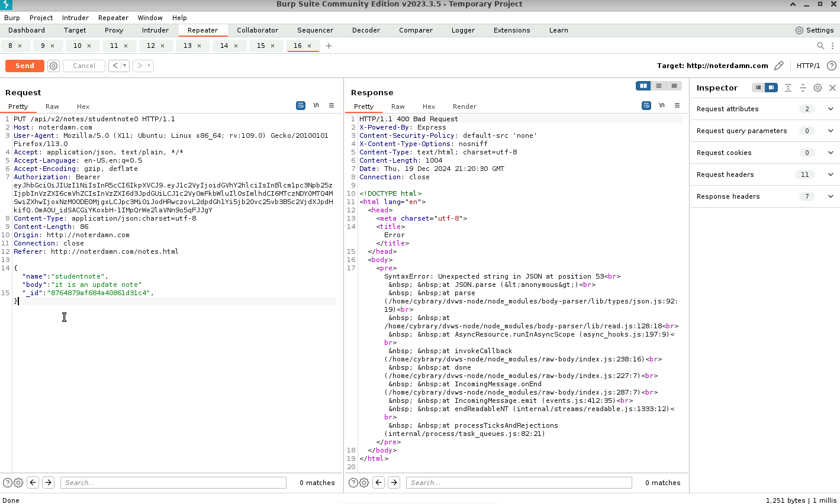This screenshot has width=840, height=504.
Task: Close Repeater tab number 16
Action: click(x=309, y=46)
